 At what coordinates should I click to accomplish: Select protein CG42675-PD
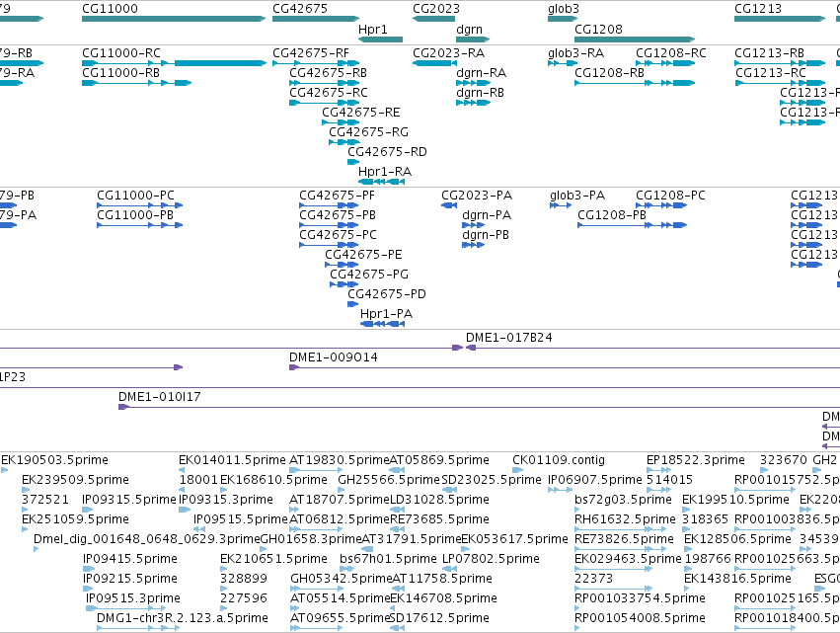353,304
